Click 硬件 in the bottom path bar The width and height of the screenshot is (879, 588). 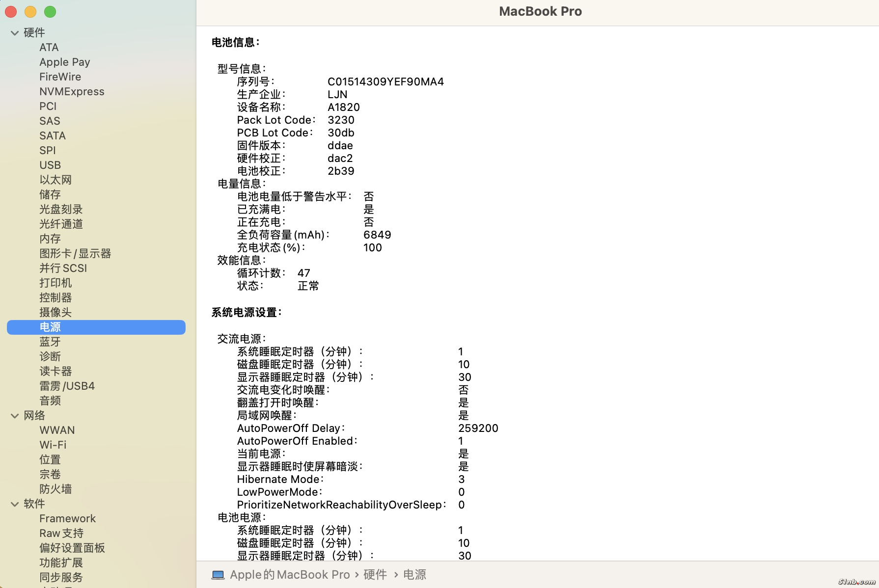(x=375, y=575)
